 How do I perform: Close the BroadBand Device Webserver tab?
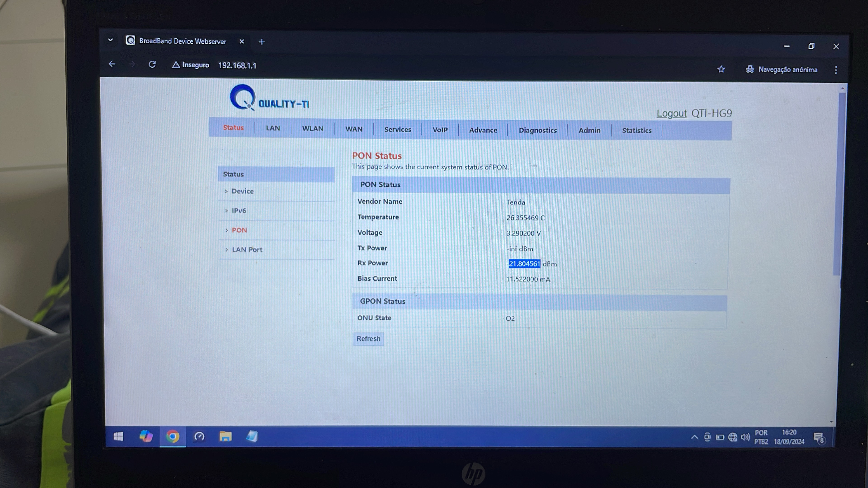(x=242, y=41)
